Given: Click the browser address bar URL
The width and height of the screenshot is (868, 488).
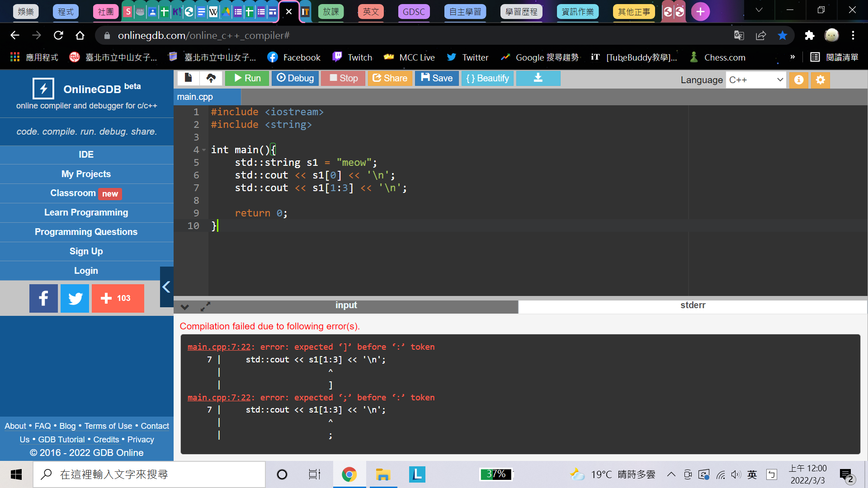Looking at the screenshot, I should point(203,35).
